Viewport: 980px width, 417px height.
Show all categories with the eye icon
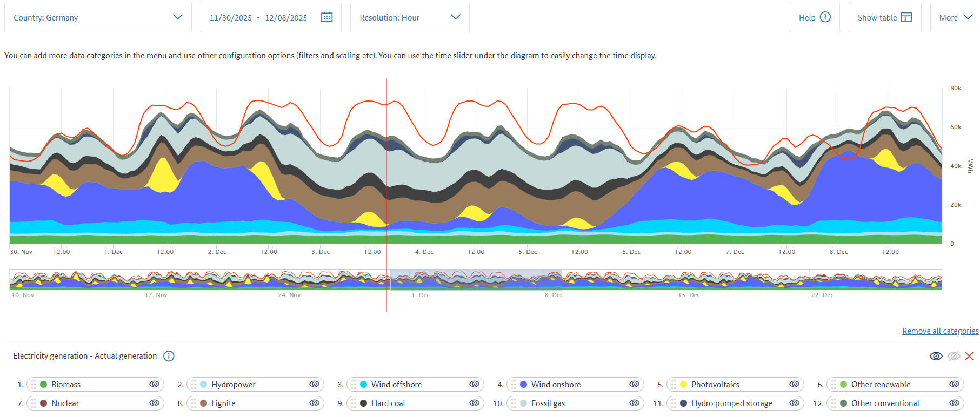(936, 356)
